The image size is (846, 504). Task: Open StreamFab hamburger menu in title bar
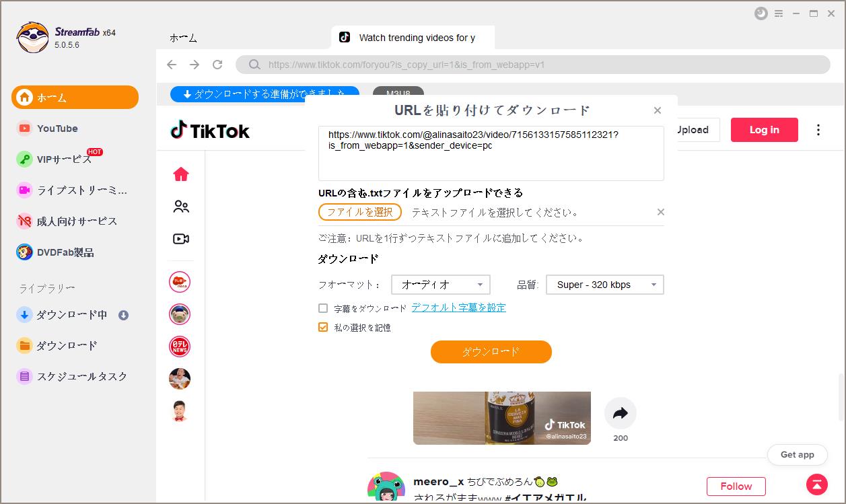pos(779,13)
